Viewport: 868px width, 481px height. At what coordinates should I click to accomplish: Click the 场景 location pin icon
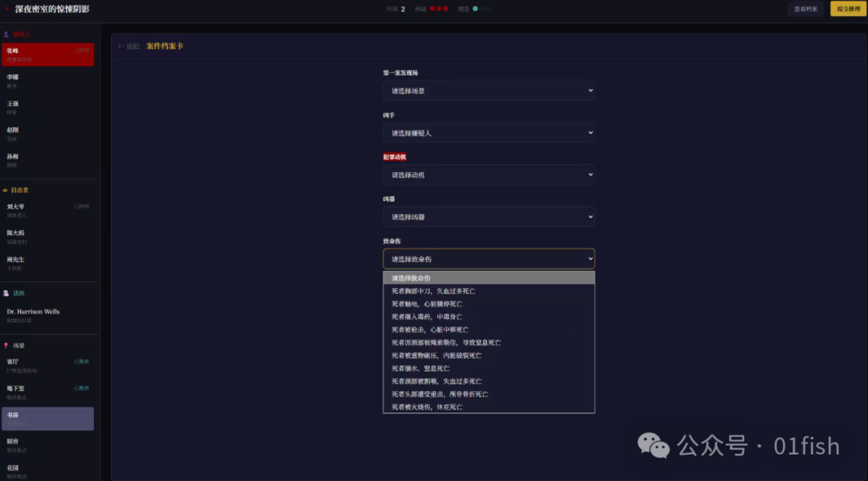pyautogui.click(x=6, y=345)
